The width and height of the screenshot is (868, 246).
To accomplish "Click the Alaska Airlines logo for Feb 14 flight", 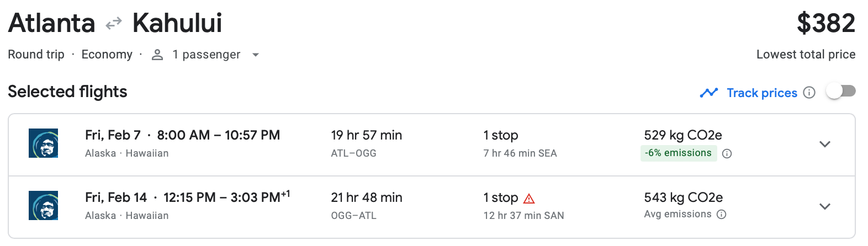I will tap(44, 206).
